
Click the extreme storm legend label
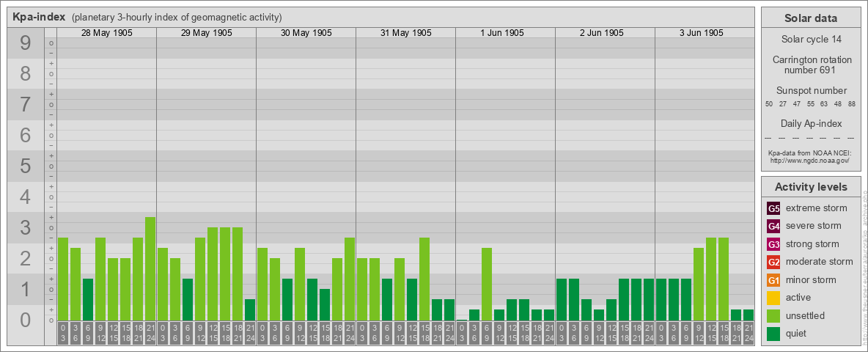coord(817,209)
